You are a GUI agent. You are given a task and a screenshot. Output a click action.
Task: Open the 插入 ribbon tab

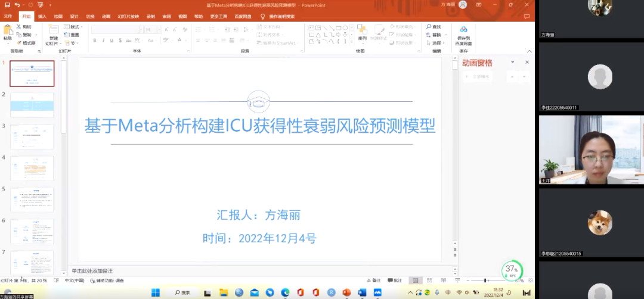pyautogui.click(x=42, y=17)
